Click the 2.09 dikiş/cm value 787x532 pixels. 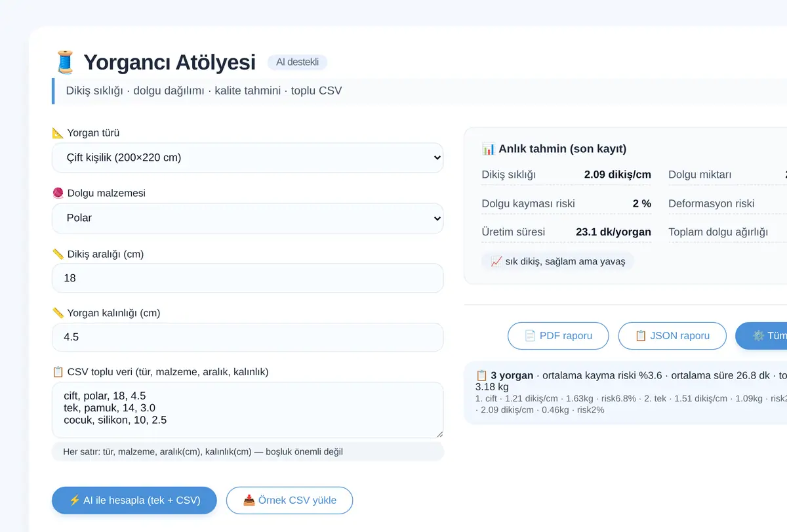coord(618,174)
